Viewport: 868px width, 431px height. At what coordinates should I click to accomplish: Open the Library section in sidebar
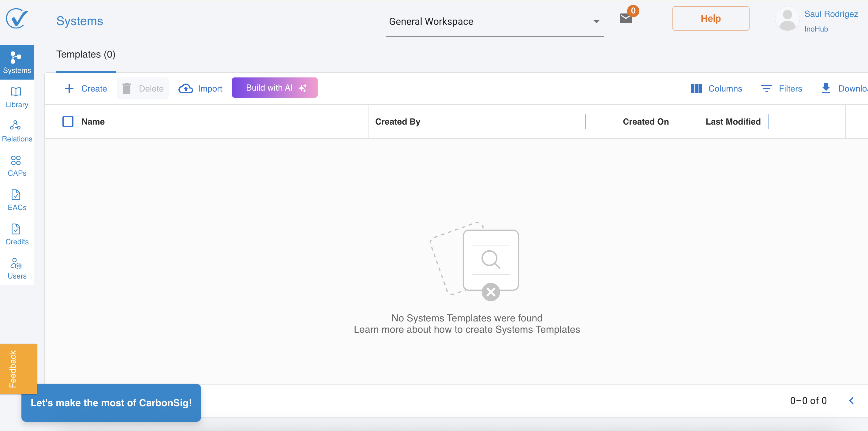[x=17, y=97]
